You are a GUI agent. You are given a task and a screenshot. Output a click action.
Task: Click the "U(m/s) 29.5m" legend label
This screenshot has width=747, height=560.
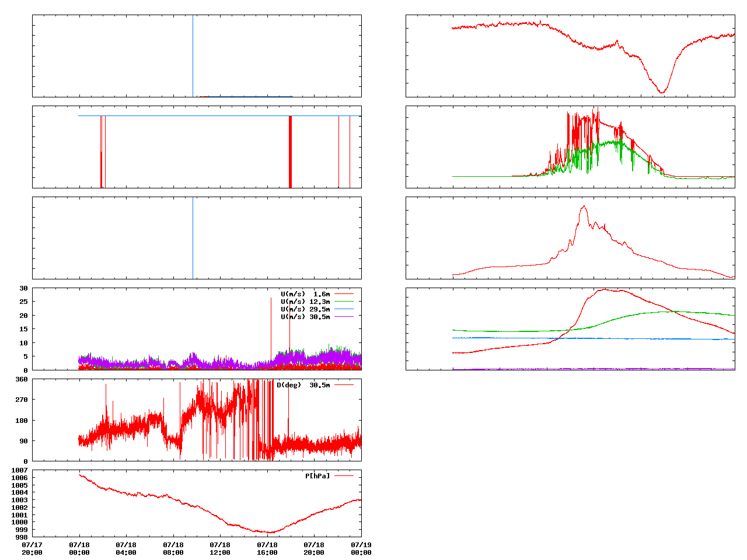click(305, 309)
